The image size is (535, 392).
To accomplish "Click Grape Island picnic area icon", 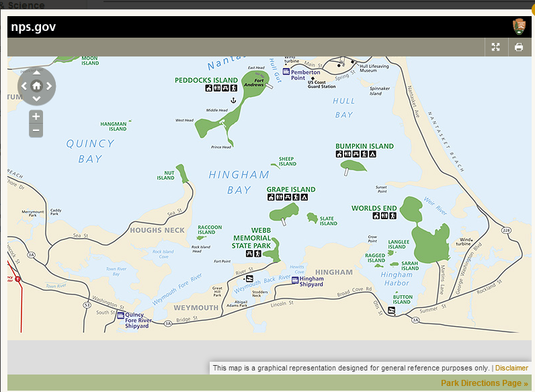I will (288, 197).
